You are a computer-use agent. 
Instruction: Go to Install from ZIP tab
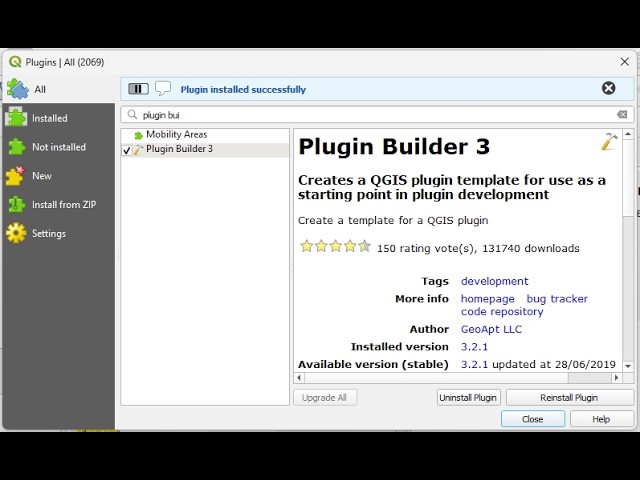[x=59, y=204]
